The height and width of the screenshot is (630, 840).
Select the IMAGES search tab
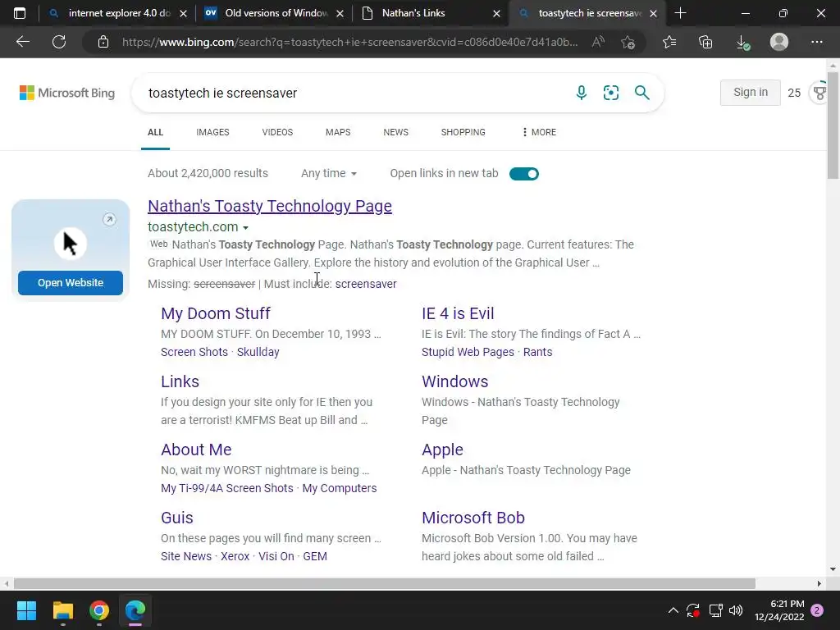tap(212, 132)
